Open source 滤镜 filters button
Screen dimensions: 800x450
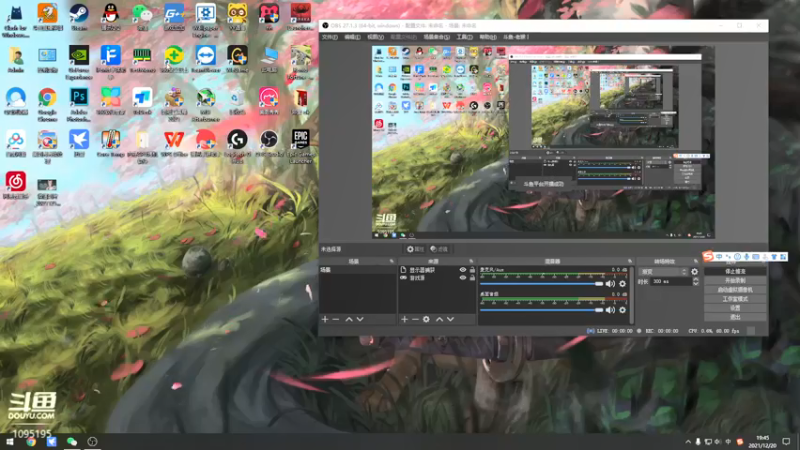[439, 249]
